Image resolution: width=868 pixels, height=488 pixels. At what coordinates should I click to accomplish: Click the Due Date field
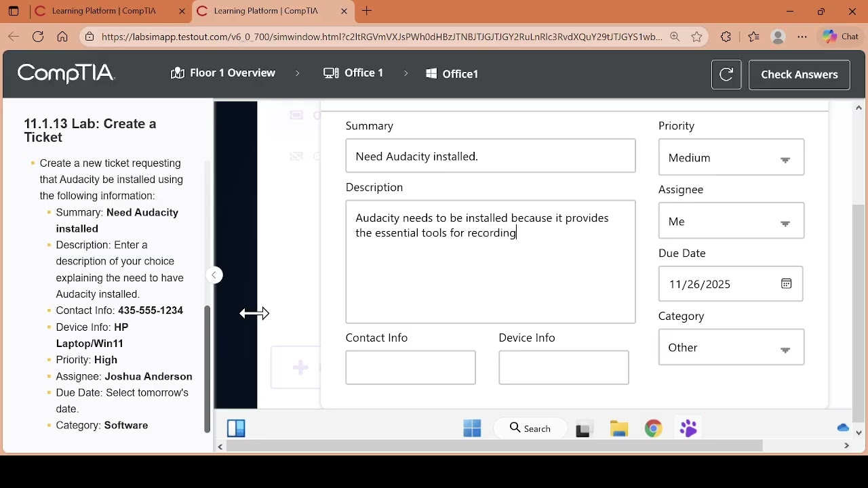click(x=730, y=284)
